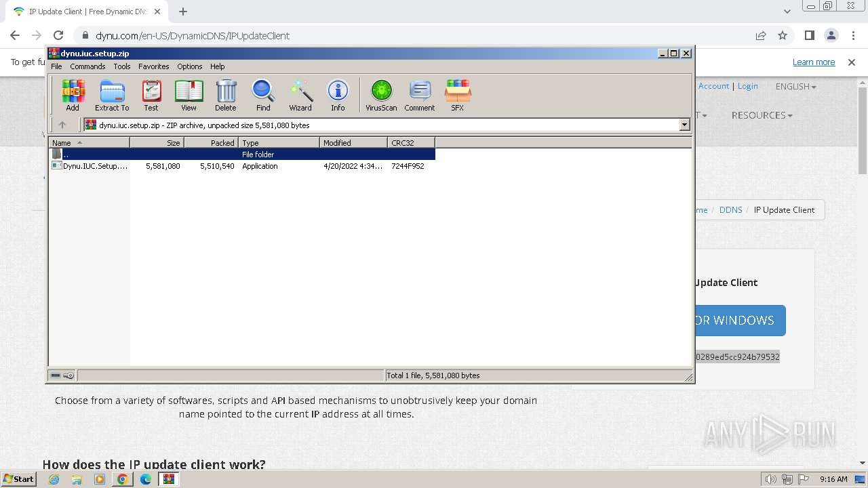The width and height of the screenshot is (868, 488).
Task: Click the DDNS breadcrumb link
Action: (x=730, y=209)
